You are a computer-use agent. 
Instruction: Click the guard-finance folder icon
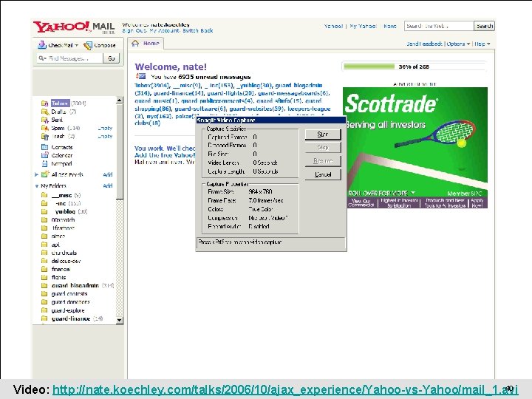44,318
